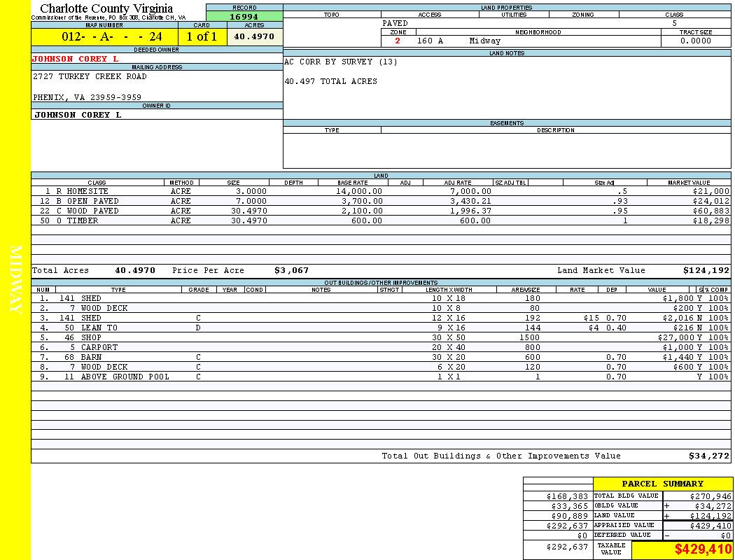The width and height of the screenshot is (735, 560).
Task: Click the red deeded owner name
Action: pyautogui.click(x=76, y=59)
